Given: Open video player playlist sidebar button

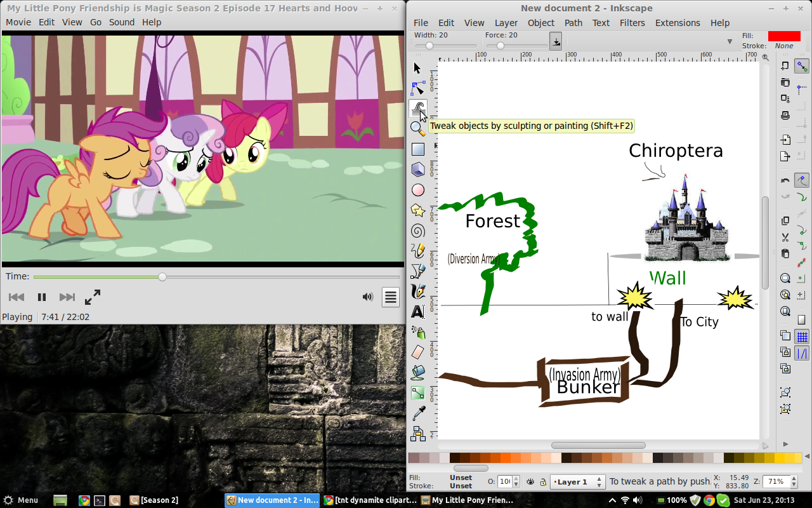Looking at the screenshot, I should 391,297.
